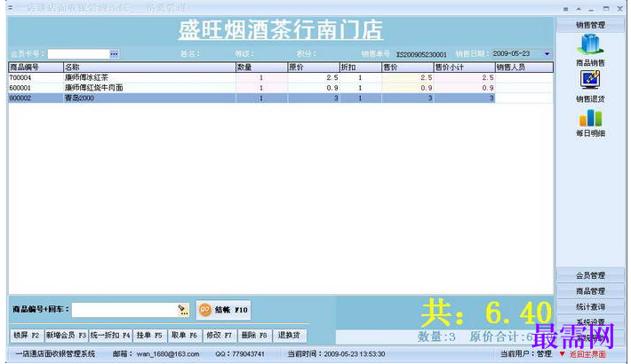Click sale price cell in 800002 row
631x364 pixels.
point(408,99)
